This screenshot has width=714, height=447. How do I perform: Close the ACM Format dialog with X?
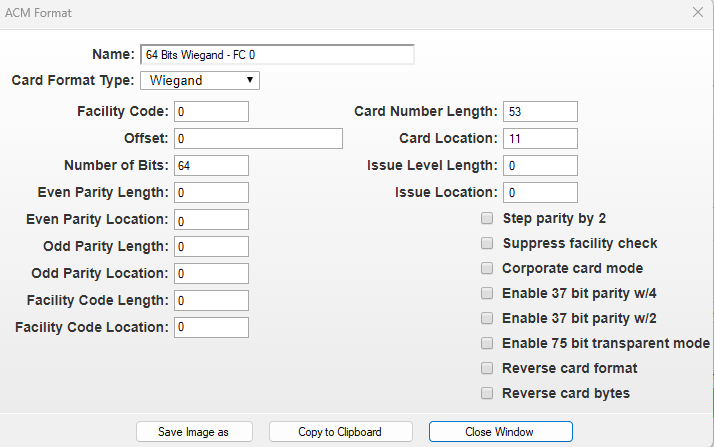698,12
